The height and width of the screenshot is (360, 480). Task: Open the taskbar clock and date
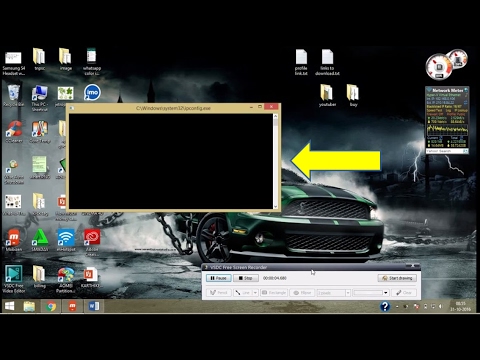(x=460, y=306)
